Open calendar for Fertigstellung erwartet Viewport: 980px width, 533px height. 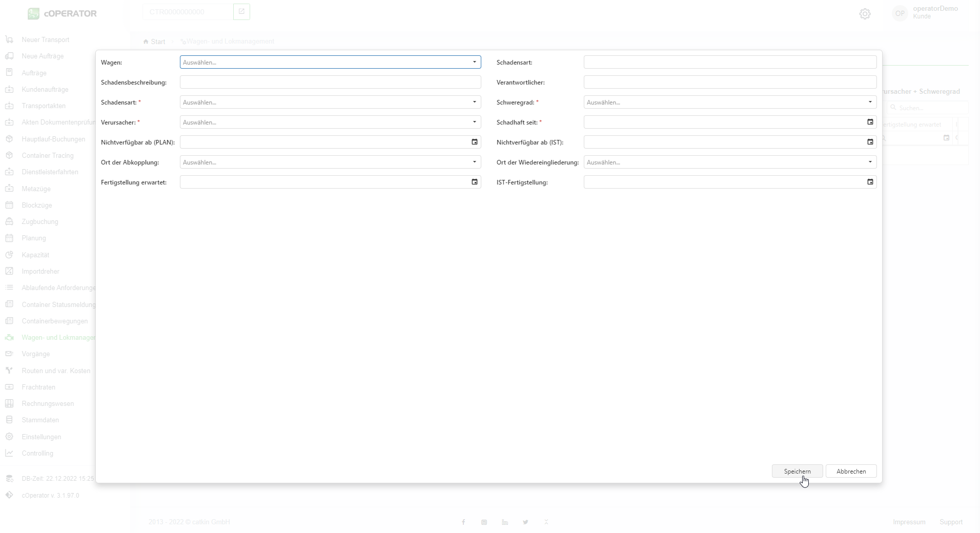coord(474,182)
